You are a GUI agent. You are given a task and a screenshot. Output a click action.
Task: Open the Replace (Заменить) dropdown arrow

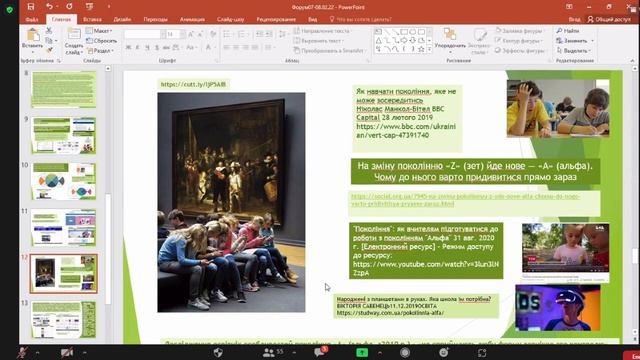click(x=592, y=41)
